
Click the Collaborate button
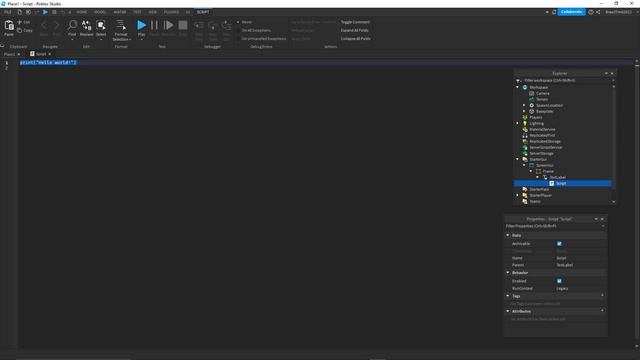point(571,12)
